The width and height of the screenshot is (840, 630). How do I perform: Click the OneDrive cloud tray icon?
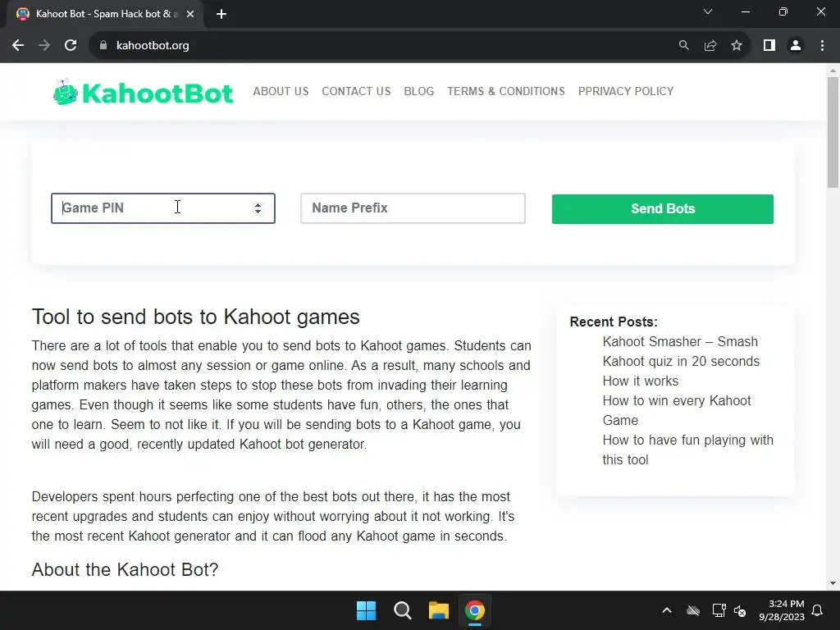693,610
